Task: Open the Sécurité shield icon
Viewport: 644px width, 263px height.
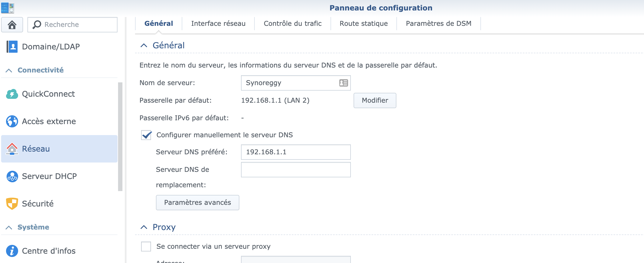Action: click(12, 204)
